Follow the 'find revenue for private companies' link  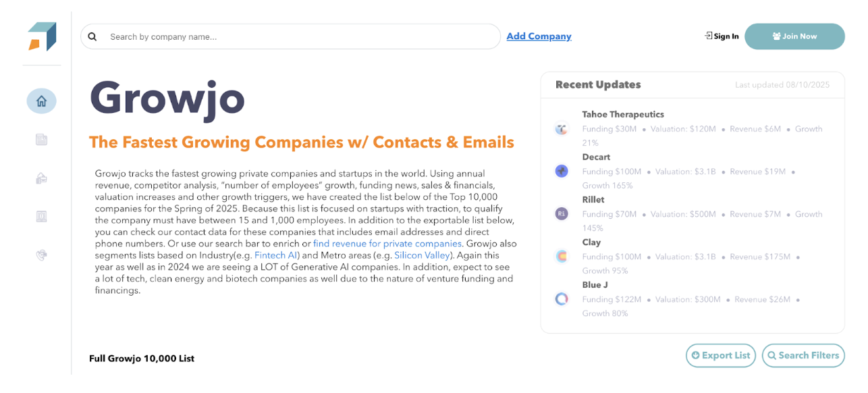click(x=387, y=244)
